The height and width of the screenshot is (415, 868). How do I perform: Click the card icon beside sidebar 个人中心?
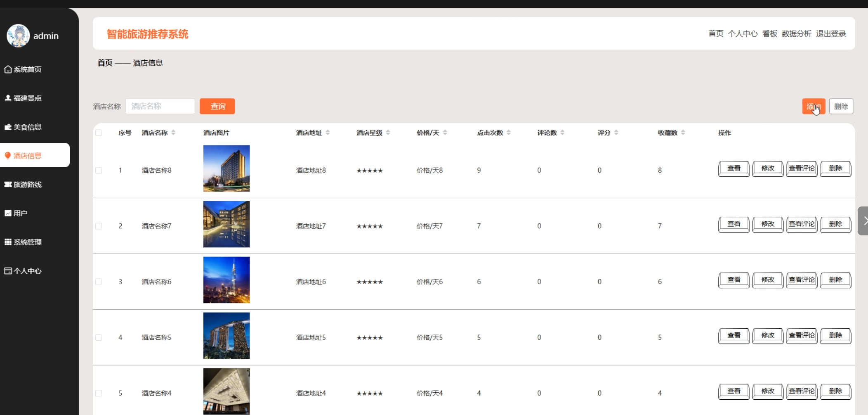pos(8,271)
